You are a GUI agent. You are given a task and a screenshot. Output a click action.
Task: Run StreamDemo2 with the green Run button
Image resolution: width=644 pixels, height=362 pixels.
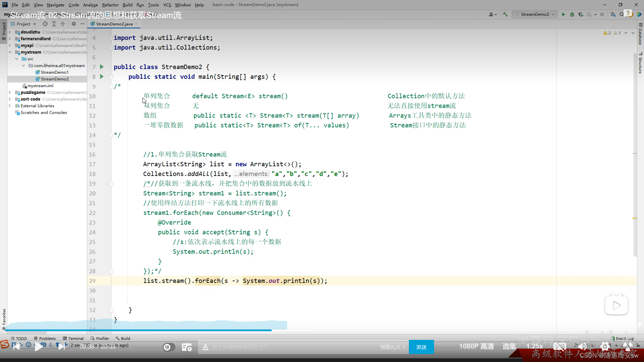[x=563, y=14]
